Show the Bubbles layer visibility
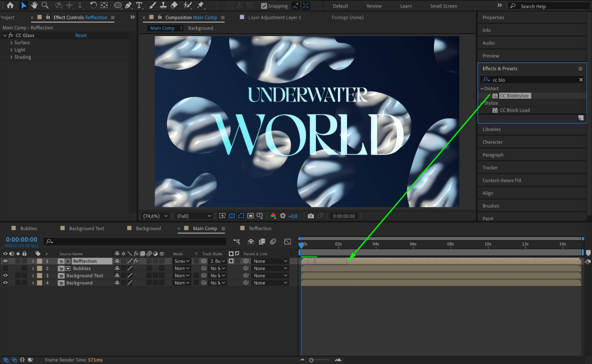The image size is (592, 364). [5, 268]
